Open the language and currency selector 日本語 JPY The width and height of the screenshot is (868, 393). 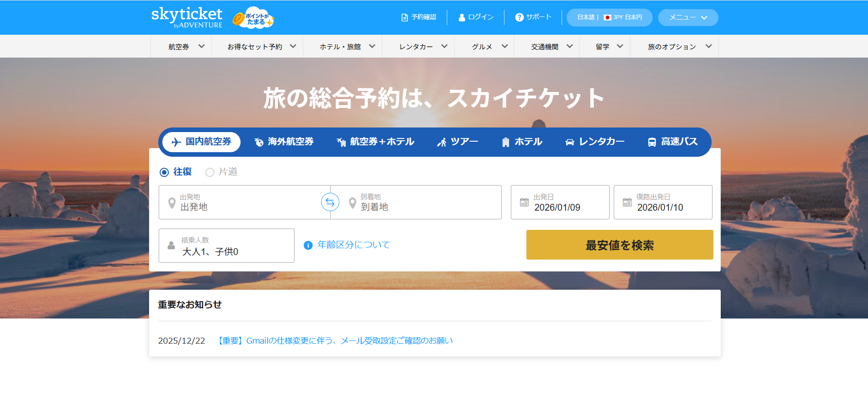click(x=609, y=17)
